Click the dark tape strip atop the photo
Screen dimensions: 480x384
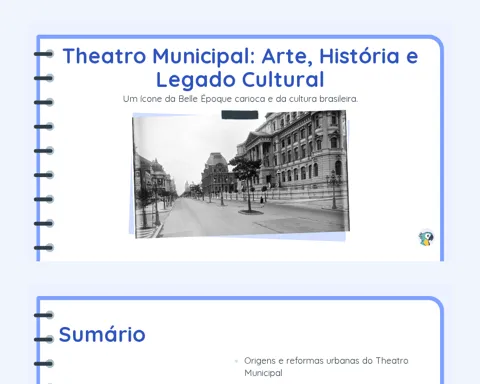pyautogui.click(x=240, y=115)
